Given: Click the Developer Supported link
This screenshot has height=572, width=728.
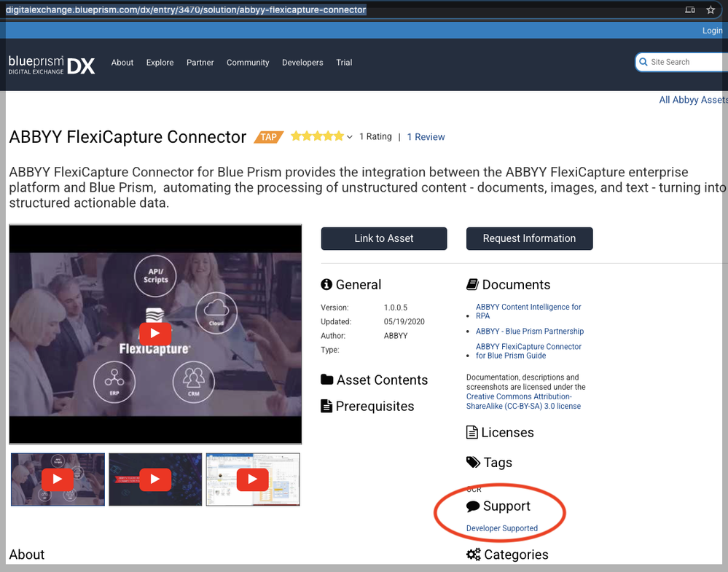Looking at the screenshot, I should (x=502, y=528).
